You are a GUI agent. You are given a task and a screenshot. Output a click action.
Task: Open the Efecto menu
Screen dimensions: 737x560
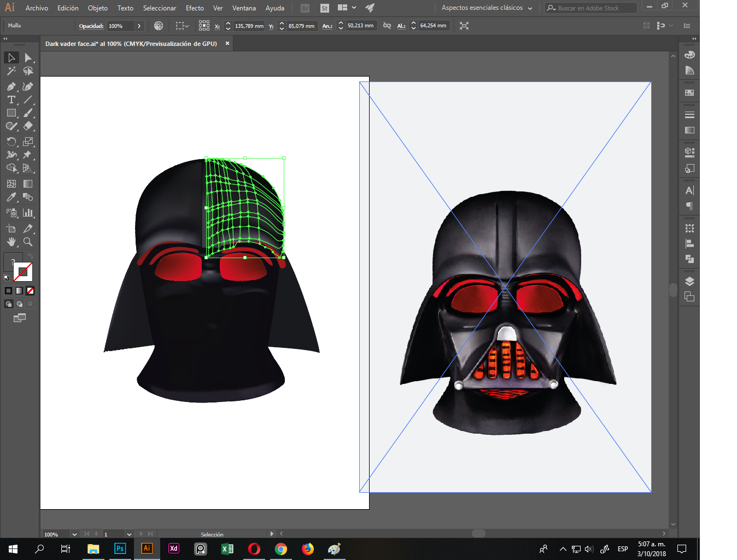195,8
